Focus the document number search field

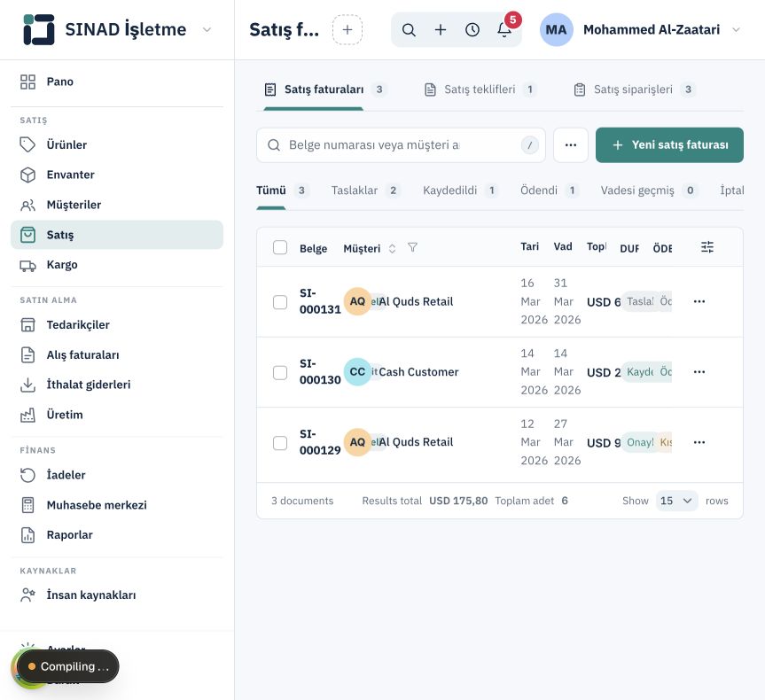point(401,145)
